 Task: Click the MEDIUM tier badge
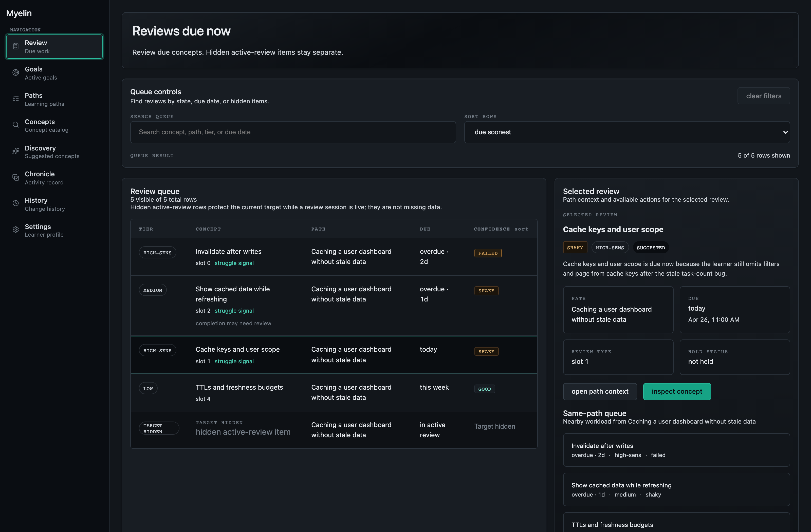(x=153, y=290)
